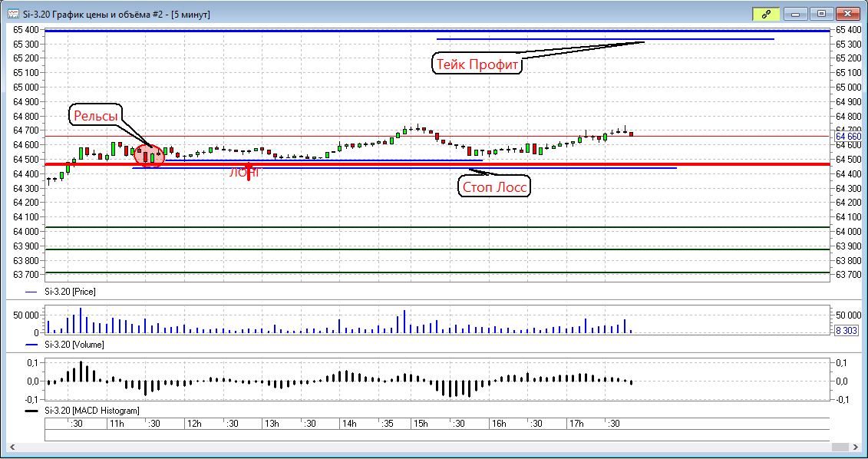Click the 12h label on time axis
Image resolution: width=868 pixels, height=459 pixels.
point(193,424)
